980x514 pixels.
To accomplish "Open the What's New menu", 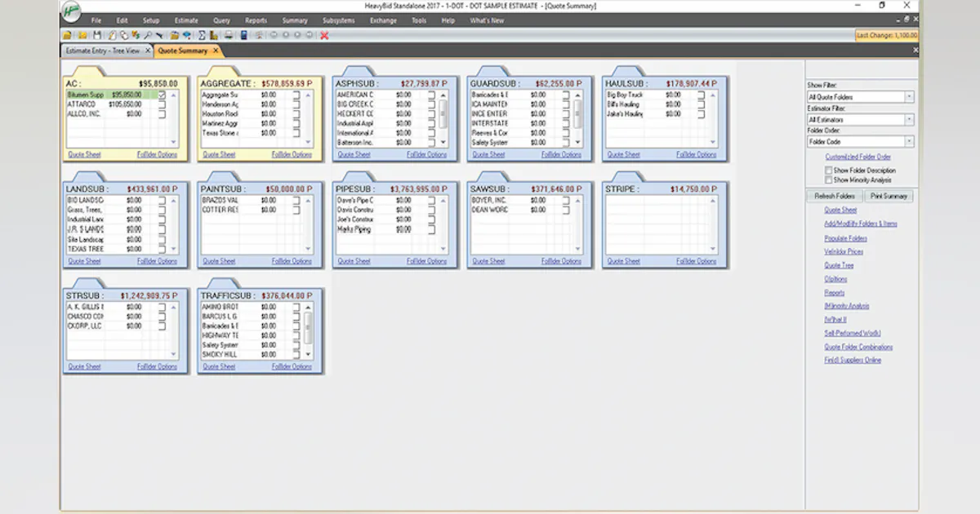I will click(x=487, y=20).
